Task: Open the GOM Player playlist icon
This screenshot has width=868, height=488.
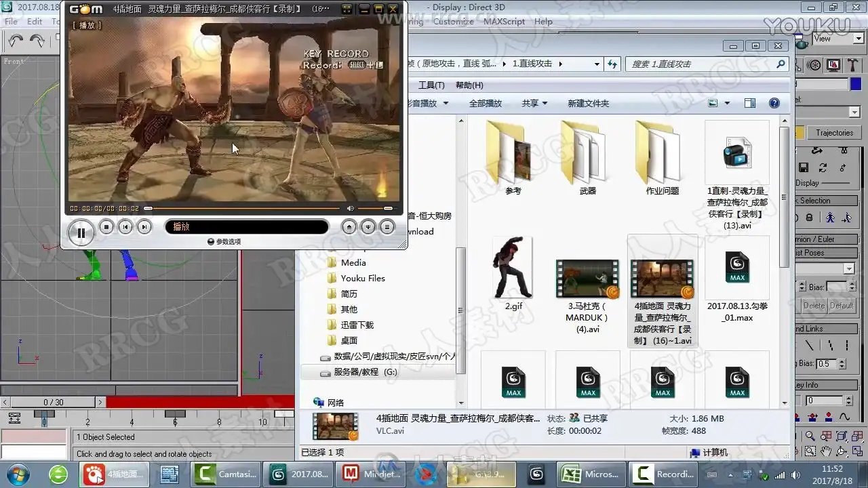Action: click(x=387, y=227)
